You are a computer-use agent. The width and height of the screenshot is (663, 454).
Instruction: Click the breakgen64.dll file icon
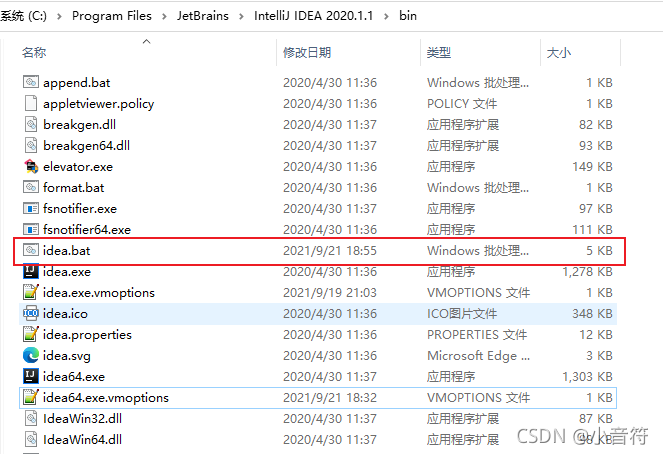click(30, 145)
